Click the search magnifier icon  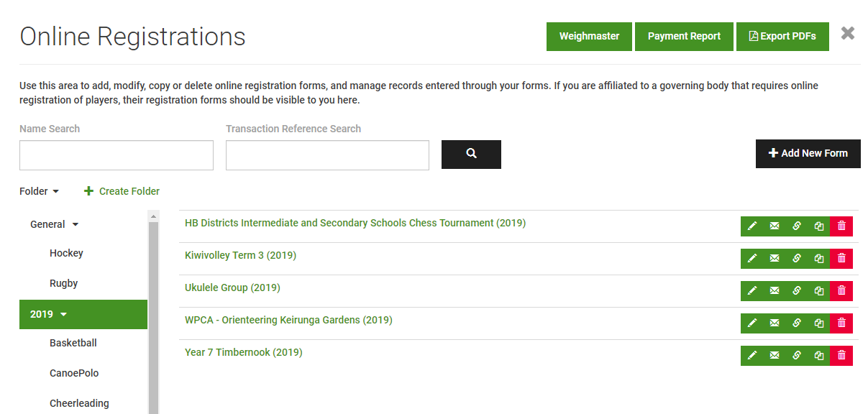471,154
